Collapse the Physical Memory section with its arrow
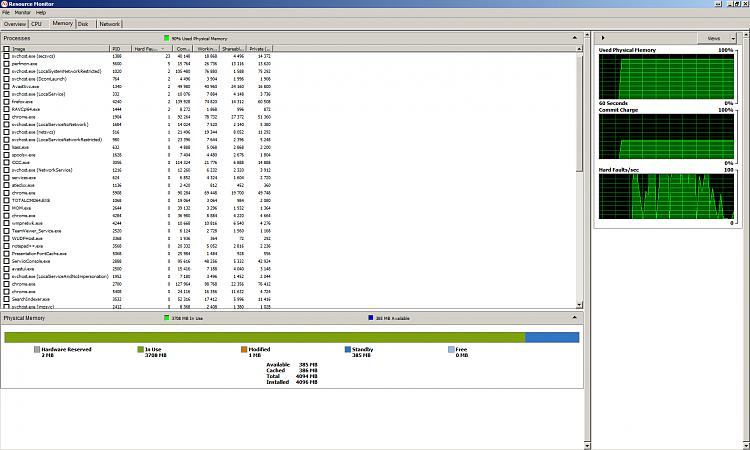 tap(574, 318)
